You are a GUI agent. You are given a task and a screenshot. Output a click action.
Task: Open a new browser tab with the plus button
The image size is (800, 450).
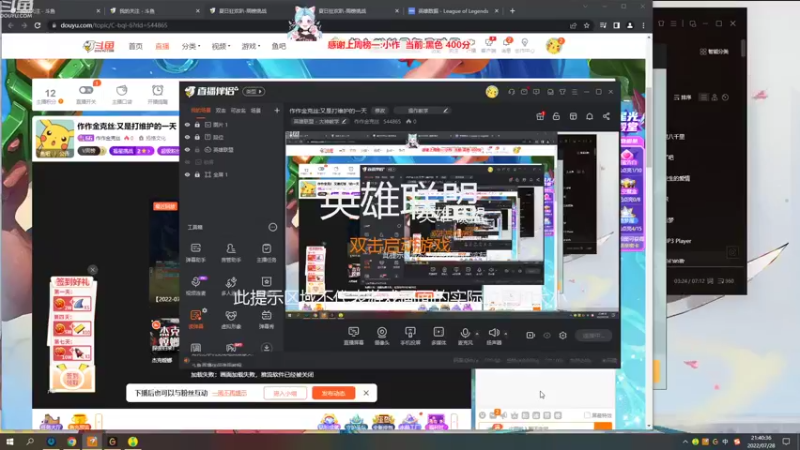[512, 11]
